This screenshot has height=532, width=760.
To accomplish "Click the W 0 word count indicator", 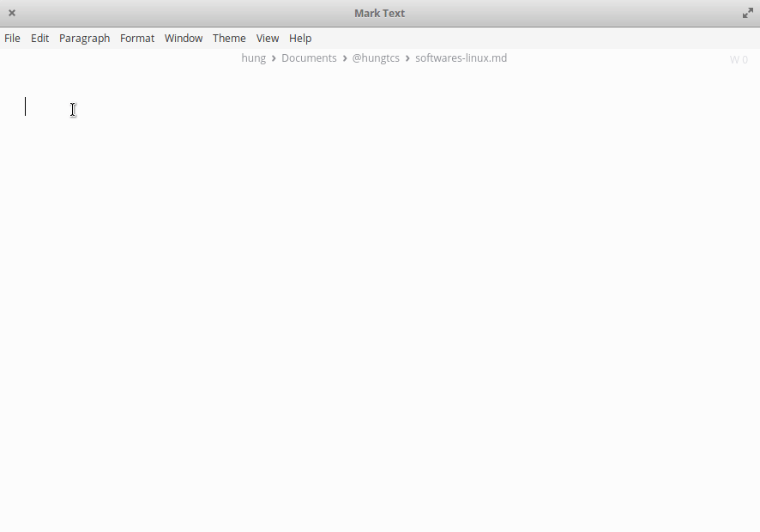I will (739, 58).
